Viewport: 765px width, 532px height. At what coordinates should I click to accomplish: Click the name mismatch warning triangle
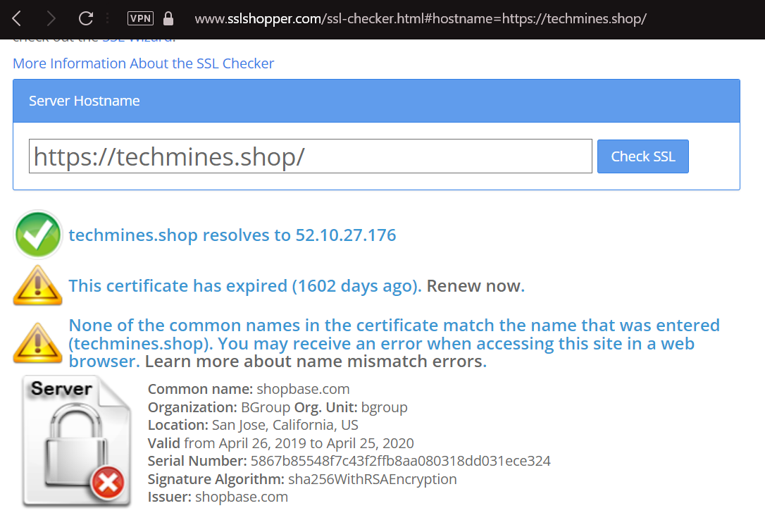(37, 342)
